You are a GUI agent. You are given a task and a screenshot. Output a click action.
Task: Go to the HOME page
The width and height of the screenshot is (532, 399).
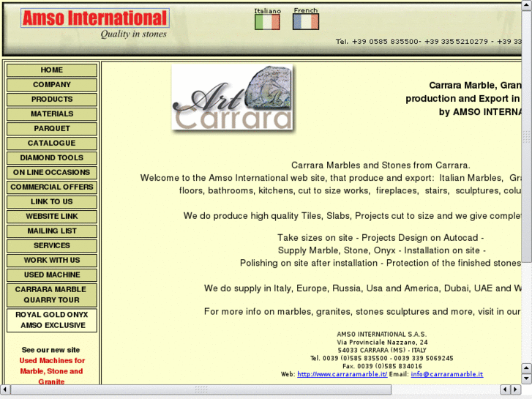coord(52,70)
